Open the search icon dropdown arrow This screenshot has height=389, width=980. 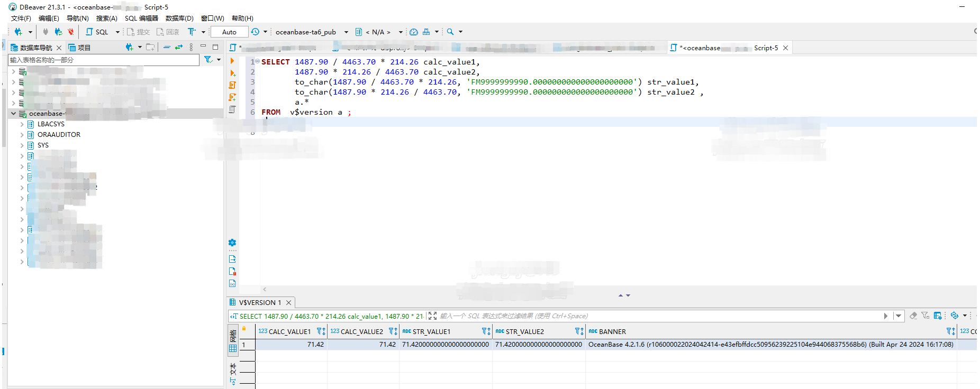(460, 32)
